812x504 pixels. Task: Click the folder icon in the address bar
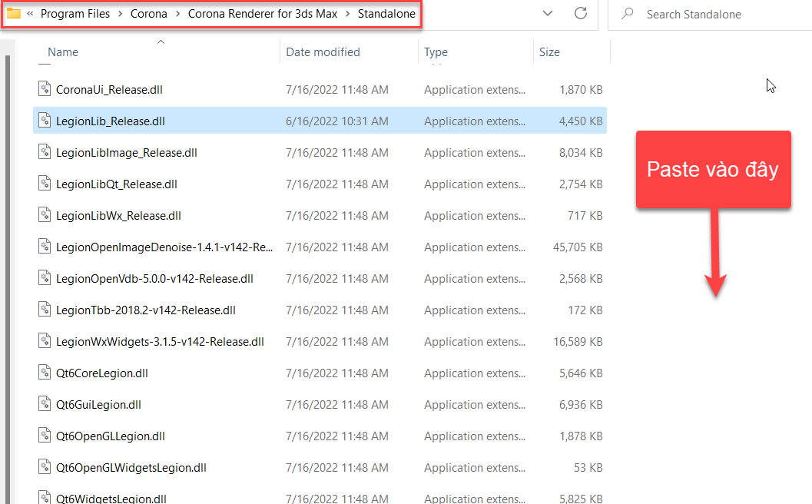(12, 13)
